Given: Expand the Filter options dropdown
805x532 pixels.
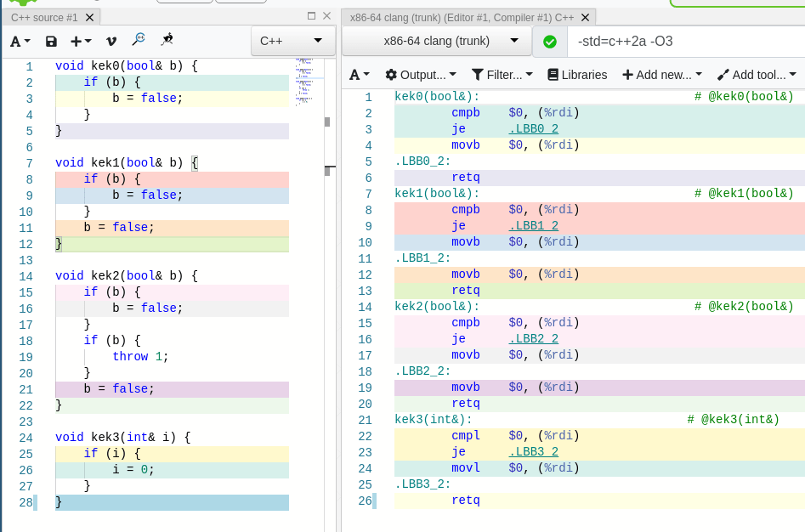Looking at the screenshot, I should pos(502,75).
